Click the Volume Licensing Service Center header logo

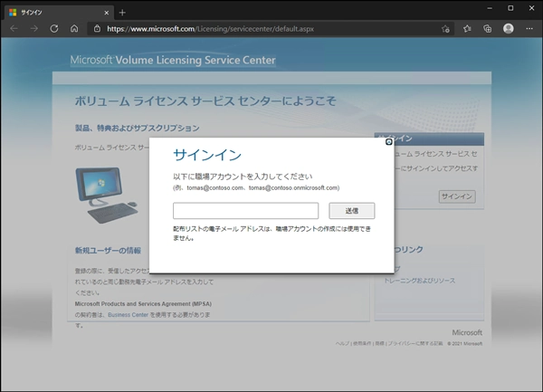[x=173, y=61]
